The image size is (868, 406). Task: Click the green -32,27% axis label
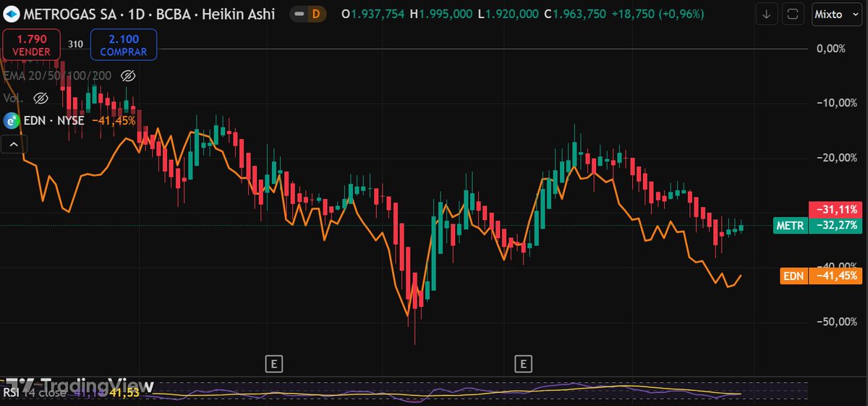tap(837, 226)
